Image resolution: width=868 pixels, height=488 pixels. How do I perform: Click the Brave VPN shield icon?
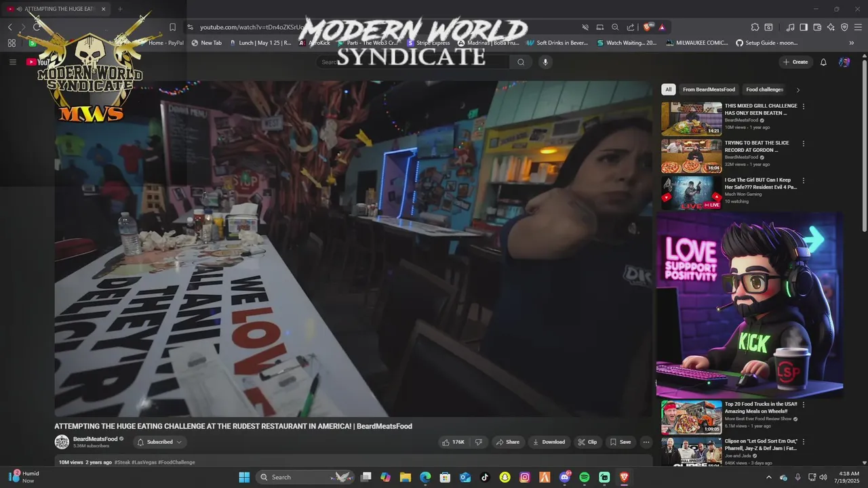pos(844,27)
